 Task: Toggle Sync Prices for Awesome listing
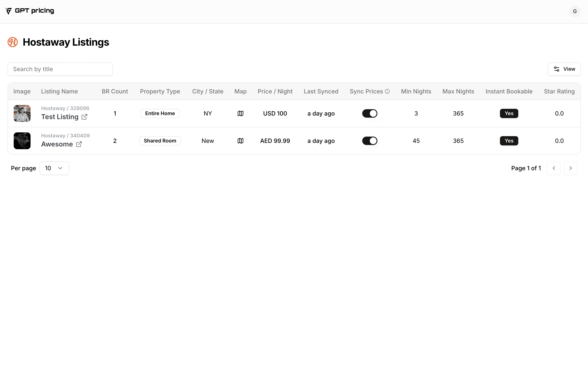(x=370, y=141)
